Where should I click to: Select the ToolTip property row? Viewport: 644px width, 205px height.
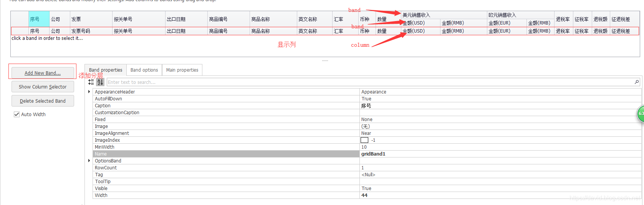[367, 181]
